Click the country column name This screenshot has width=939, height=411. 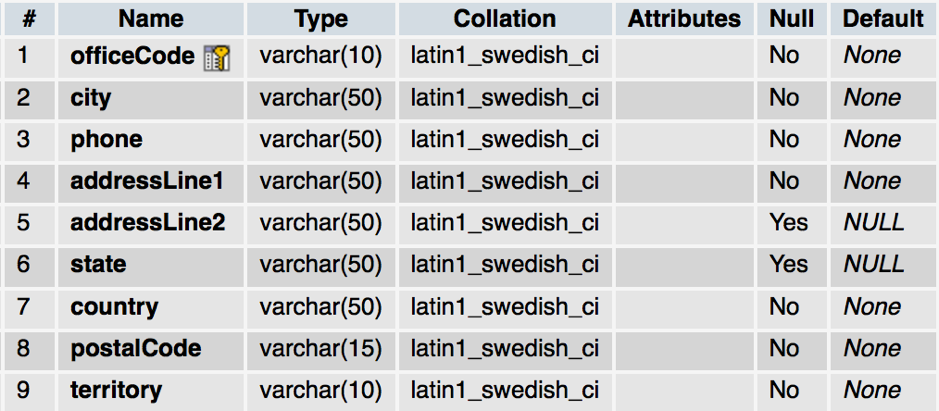(x=114, y=306)
